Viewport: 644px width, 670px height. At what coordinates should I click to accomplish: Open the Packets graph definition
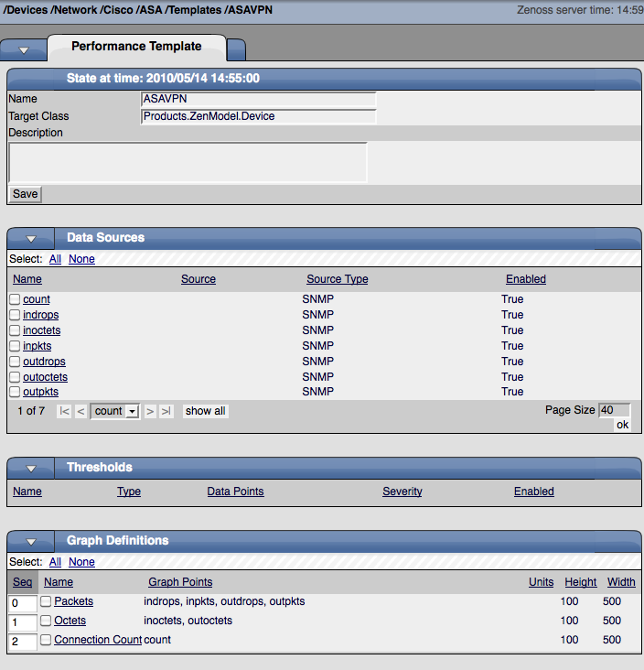(x=73, y=601)
